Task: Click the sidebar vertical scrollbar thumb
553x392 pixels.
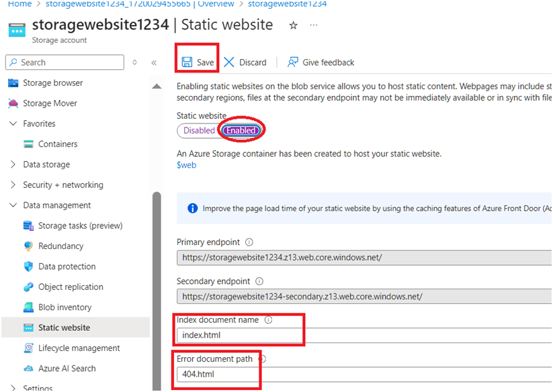Action: pyautogui.click(x=157, y=291)
